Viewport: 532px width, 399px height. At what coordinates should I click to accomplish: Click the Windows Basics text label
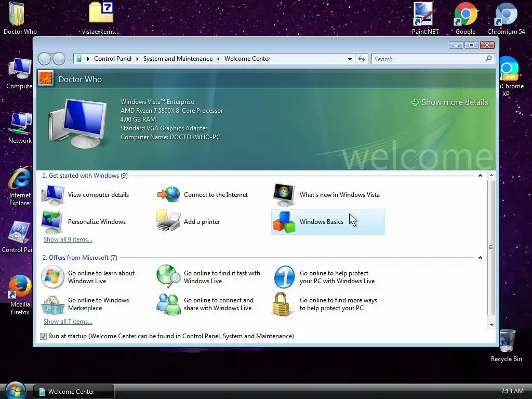pyautogui.click(x=321, y=222)
